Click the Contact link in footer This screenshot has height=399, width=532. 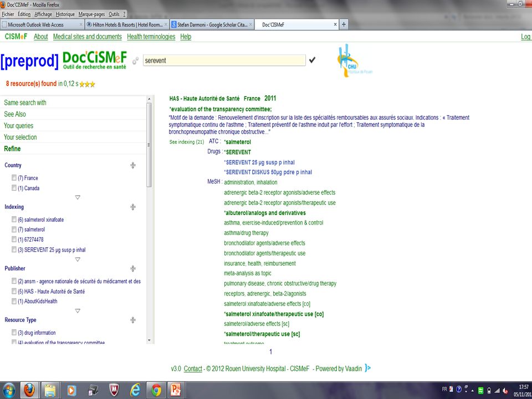(x=193, y=369)
